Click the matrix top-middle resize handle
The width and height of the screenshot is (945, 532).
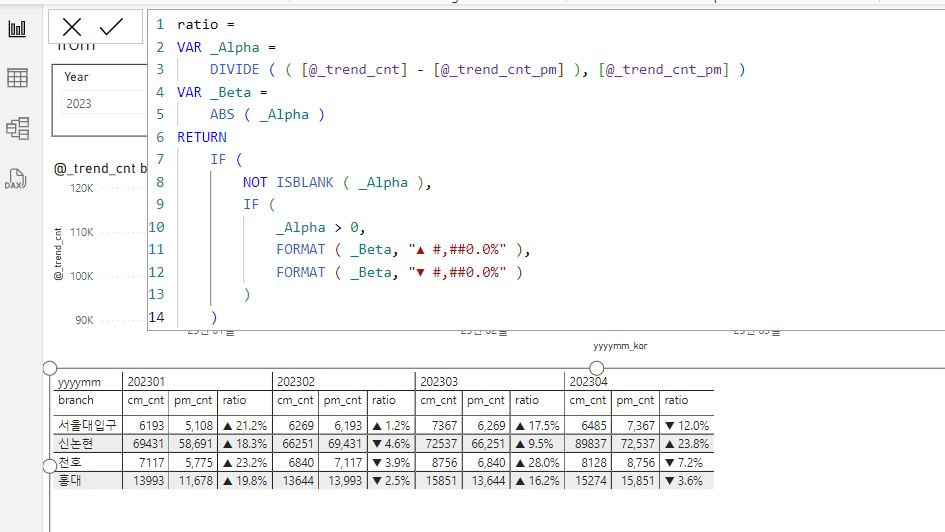pyautogui.click(x=597, y=368)
